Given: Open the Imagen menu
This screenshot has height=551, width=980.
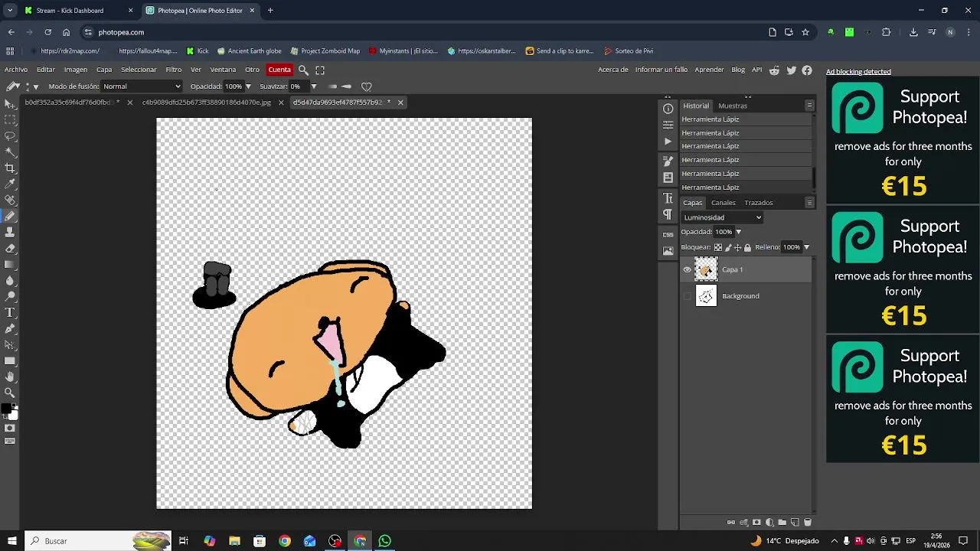Looking at the screenshot, I should tap(75, 70).
